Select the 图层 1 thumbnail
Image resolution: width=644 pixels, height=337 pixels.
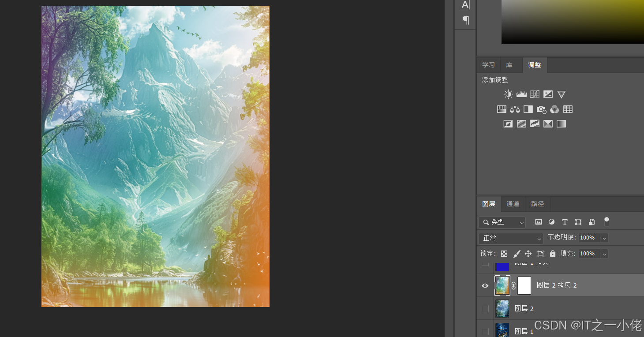pyautogui.click(x=502, y=330)
